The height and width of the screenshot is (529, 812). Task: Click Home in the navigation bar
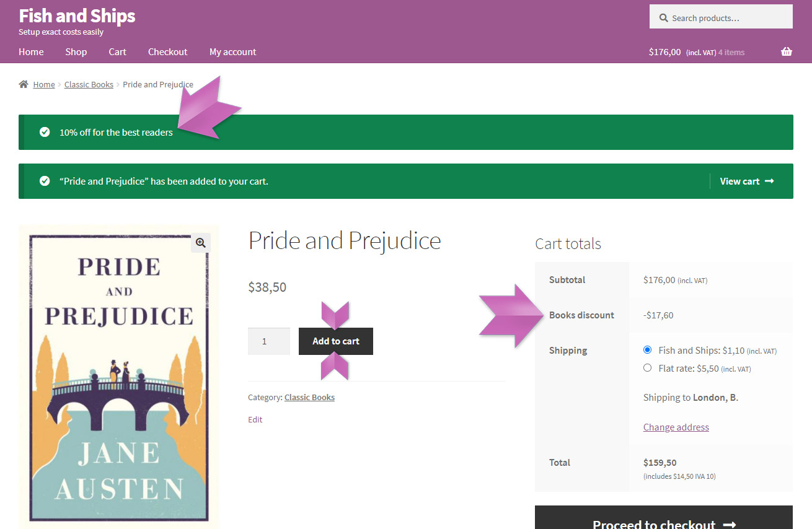coord(31,51)
